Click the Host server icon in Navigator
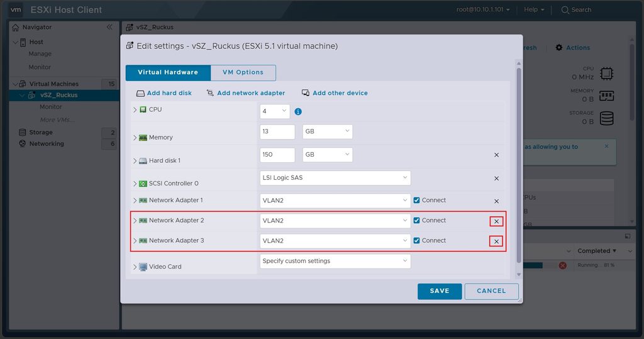The height and width of the screenshot is (339, 644). click(23, 42)
